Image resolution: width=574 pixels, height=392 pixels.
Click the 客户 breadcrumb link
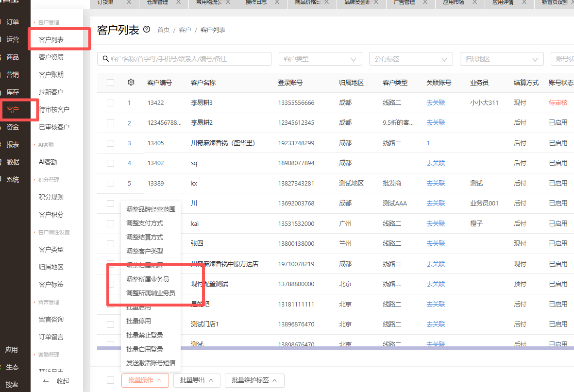(x=185, y=30)
